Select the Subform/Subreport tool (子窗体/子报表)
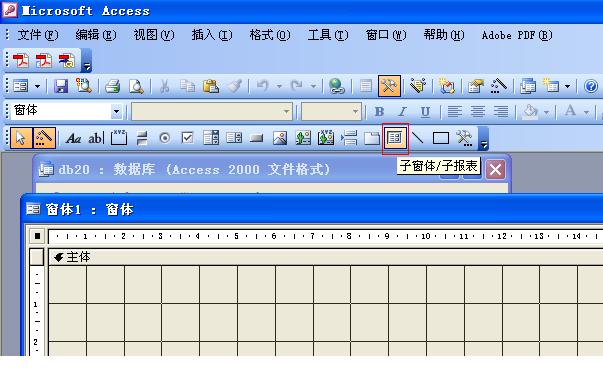This screenshot has width=603, height=384. 395,138
